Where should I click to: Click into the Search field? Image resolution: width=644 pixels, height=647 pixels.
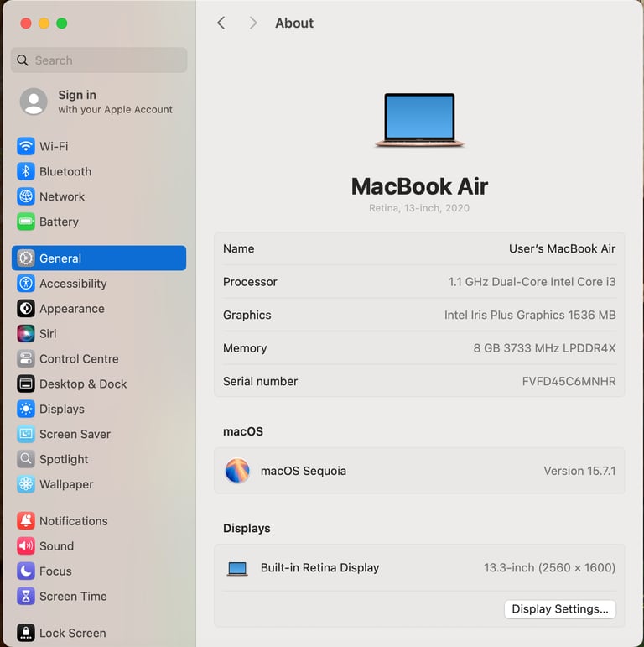point(99,60)
